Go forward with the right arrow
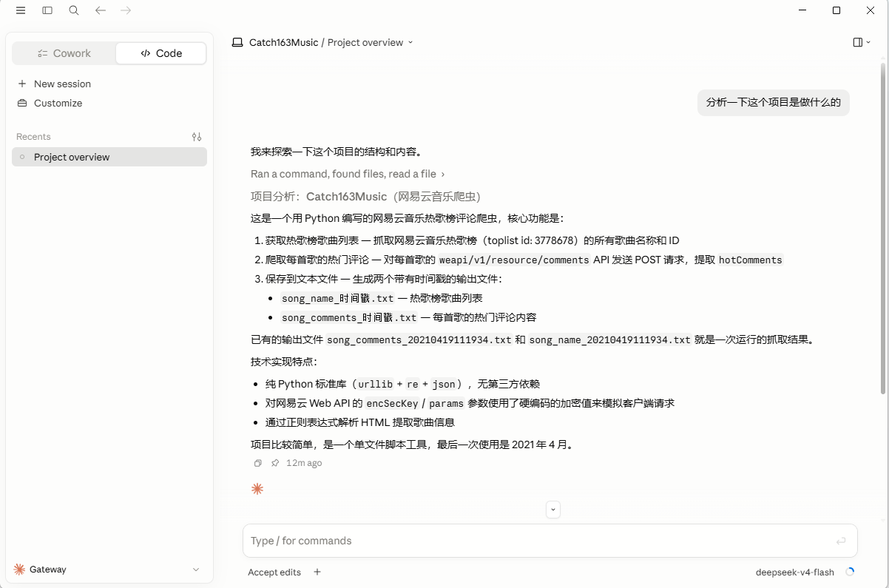 126,10
